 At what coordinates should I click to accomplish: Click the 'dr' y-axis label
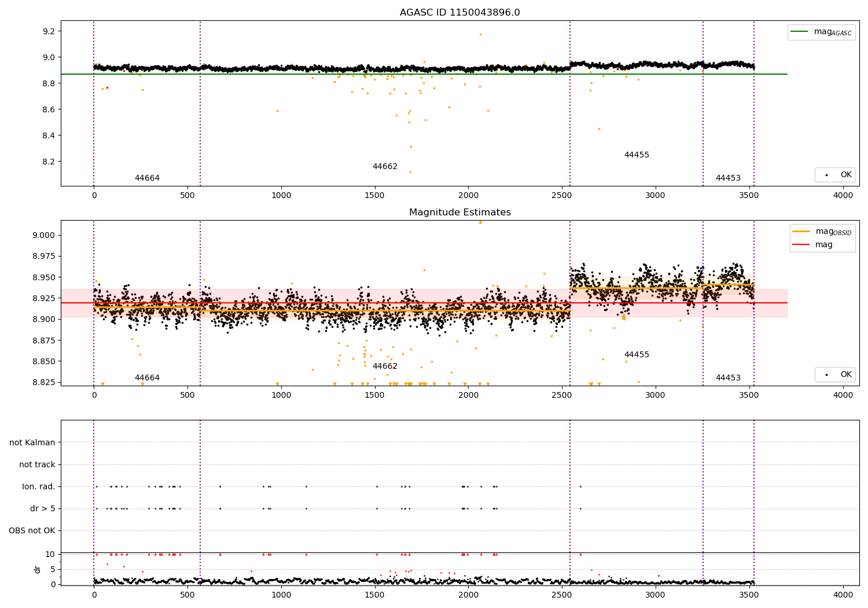click(38, 569)
